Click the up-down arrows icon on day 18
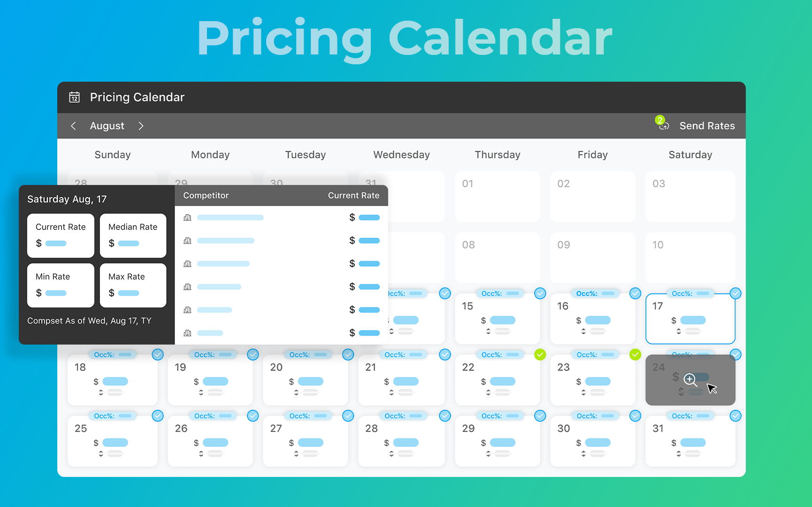 tap(101, 392)
